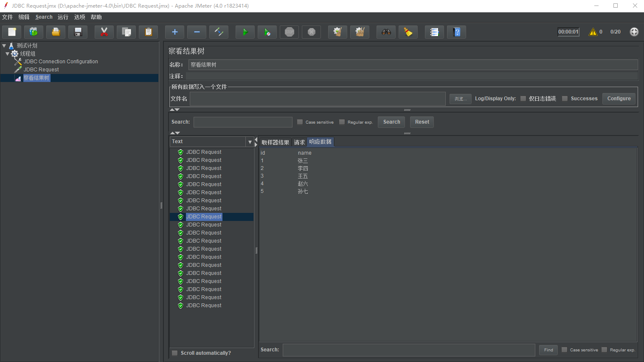This screenshot has width=644, height=362.
Task: Click the Clear All broom icon
Action: pos(360,32)
